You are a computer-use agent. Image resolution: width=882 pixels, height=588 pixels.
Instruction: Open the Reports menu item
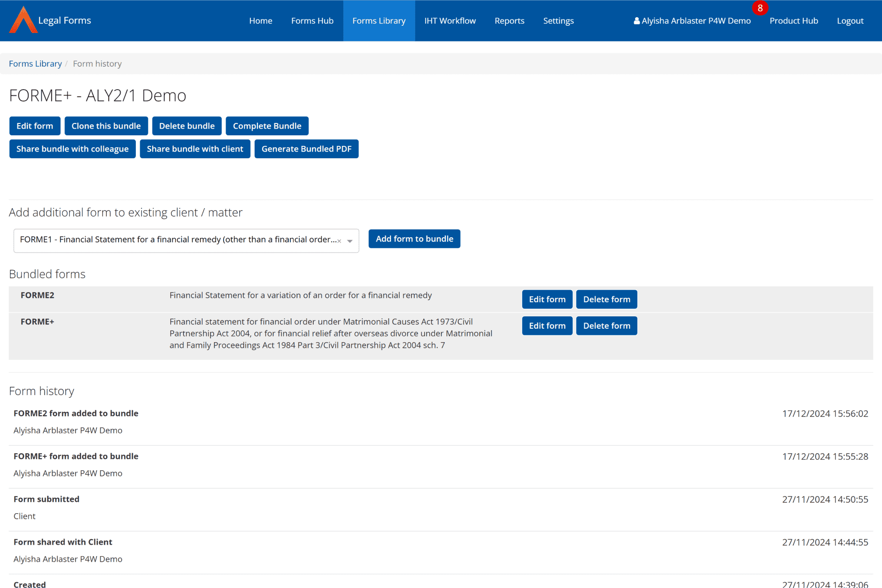tap(509, 20)
